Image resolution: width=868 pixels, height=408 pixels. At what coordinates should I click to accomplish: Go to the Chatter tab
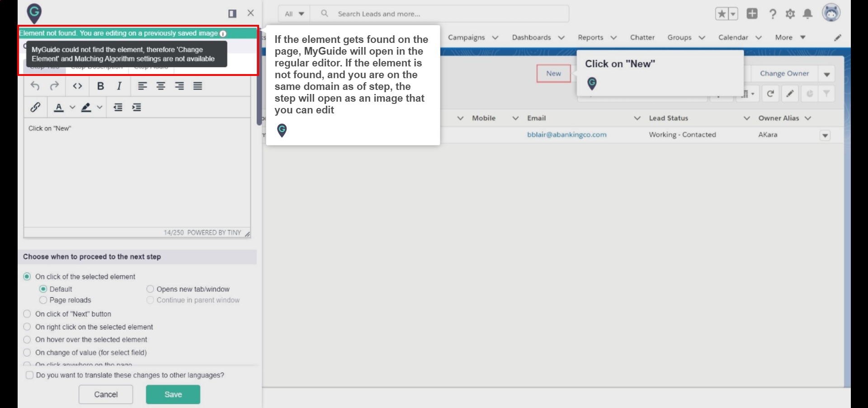tap(642, 38)
